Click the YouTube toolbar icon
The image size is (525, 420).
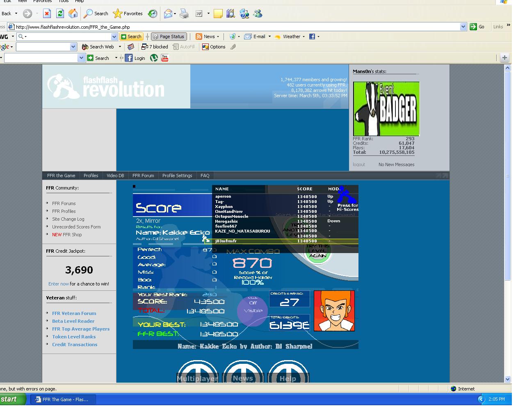[x=165, y=58]
